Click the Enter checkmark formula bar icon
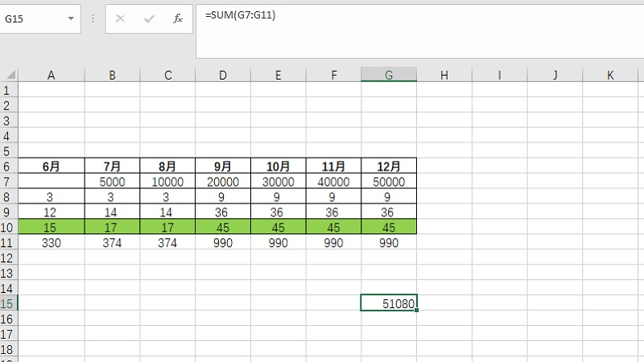This screenshot has height=362, width=644. pos(150,19)
